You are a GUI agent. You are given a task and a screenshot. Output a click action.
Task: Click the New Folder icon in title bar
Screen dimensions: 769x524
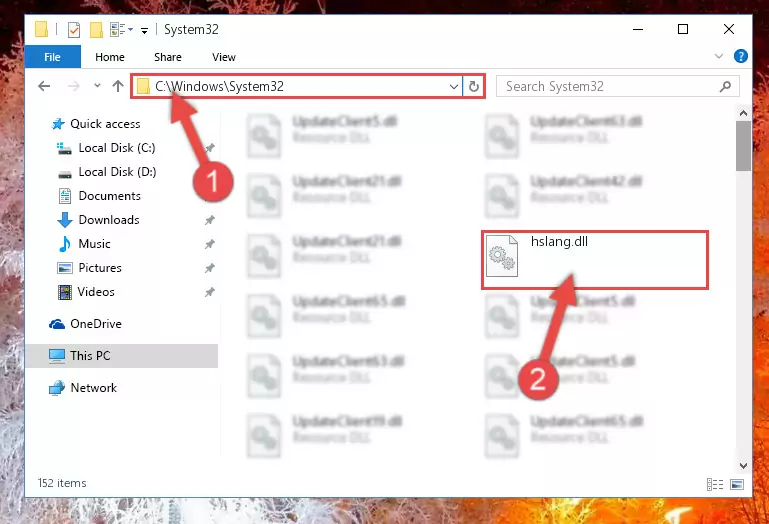point(96,30)
